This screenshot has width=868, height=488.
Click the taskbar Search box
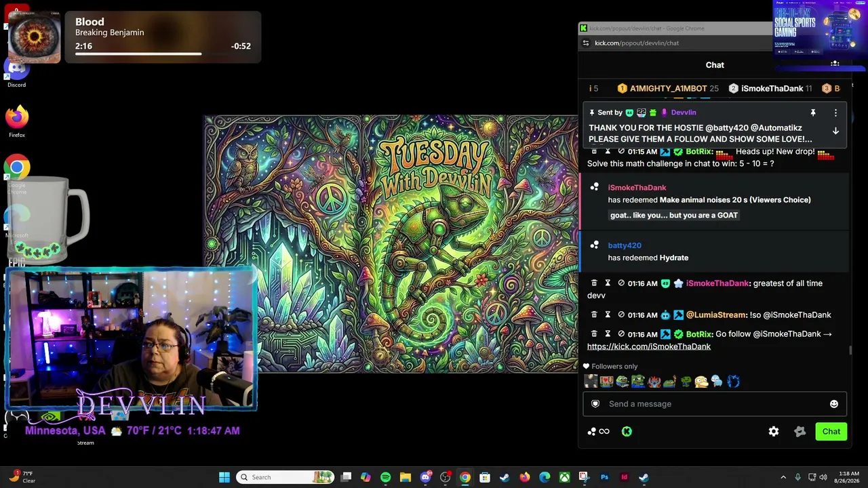[285, 477]
